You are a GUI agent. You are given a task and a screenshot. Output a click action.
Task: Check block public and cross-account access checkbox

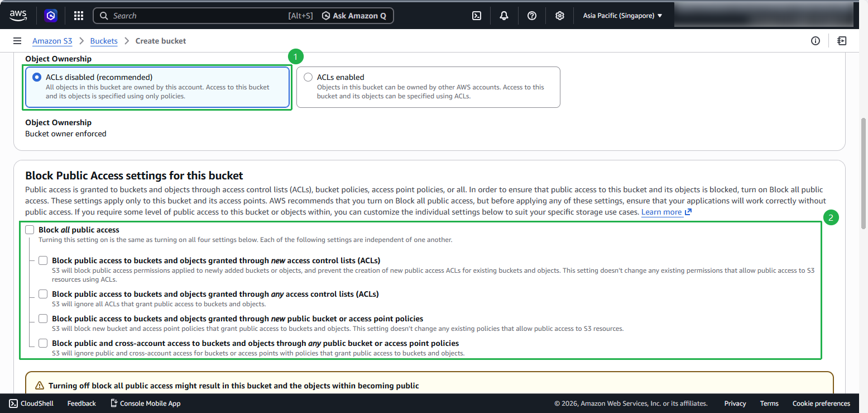pos(43,343)
